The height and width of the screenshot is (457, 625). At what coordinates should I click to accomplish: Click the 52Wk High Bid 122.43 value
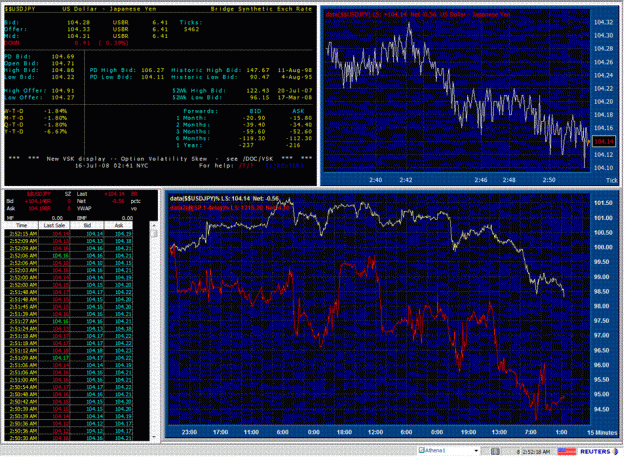tap(257, 90)
